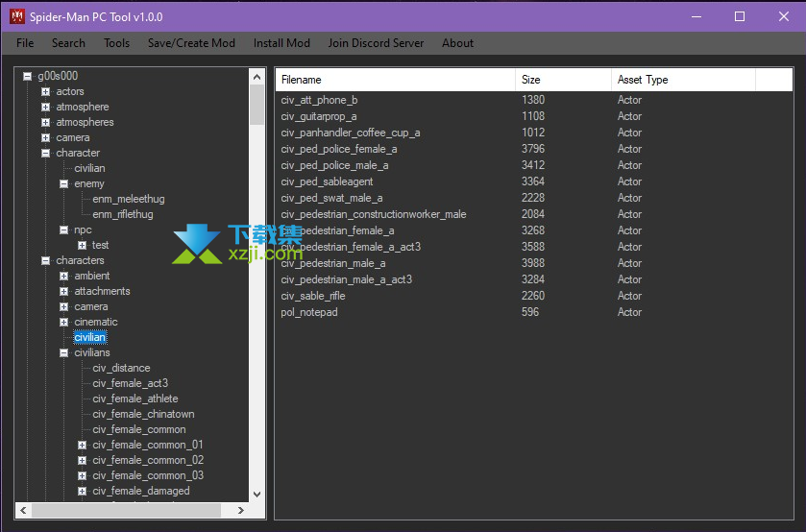Collapse the enemy folder
The height and width of the screenshot is (532, 806).
pos(63,183)
